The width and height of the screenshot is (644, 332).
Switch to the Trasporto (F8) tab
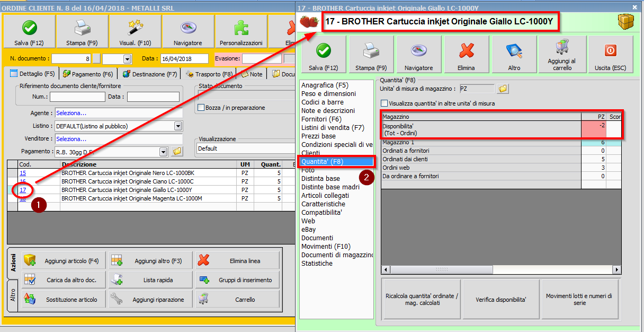(210, 74)
